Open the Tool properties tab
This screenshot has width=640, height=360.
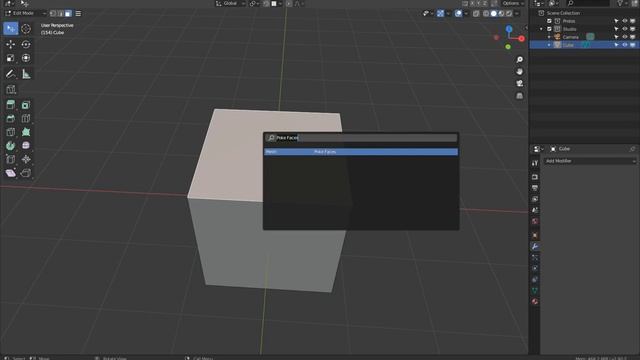[x=535, y=163]
